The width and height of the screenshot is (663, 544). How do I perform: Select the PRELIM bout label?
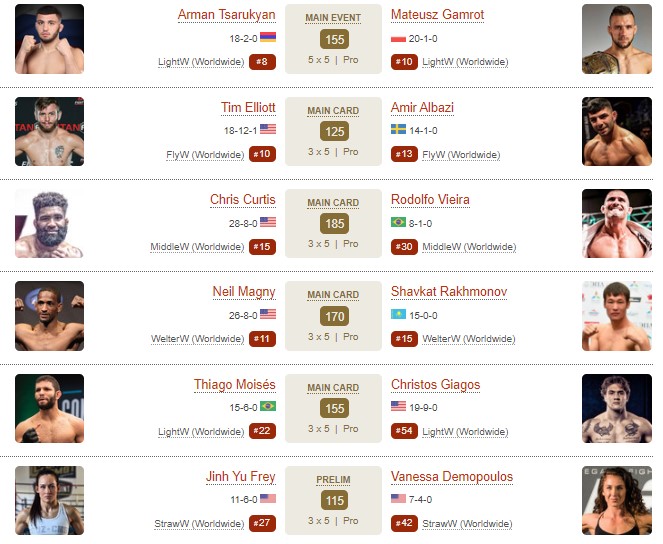pyautogui.click(x=333, y=480)
